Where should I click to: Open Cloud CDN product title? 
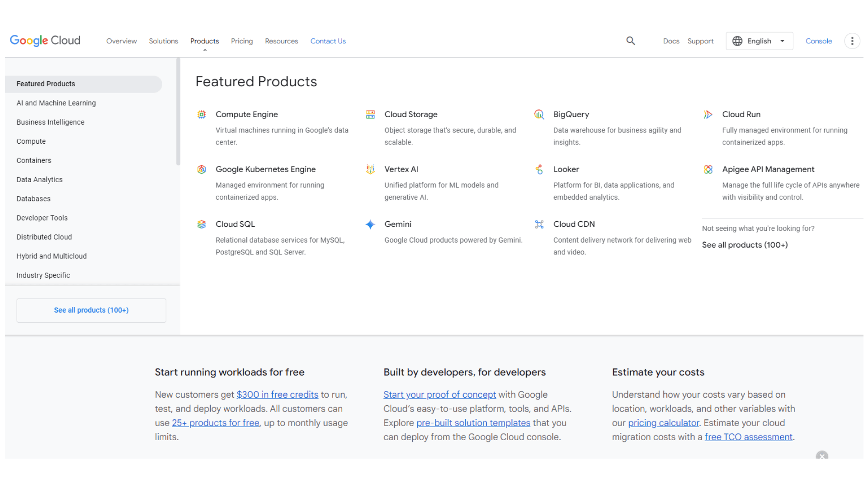[574, 224]
